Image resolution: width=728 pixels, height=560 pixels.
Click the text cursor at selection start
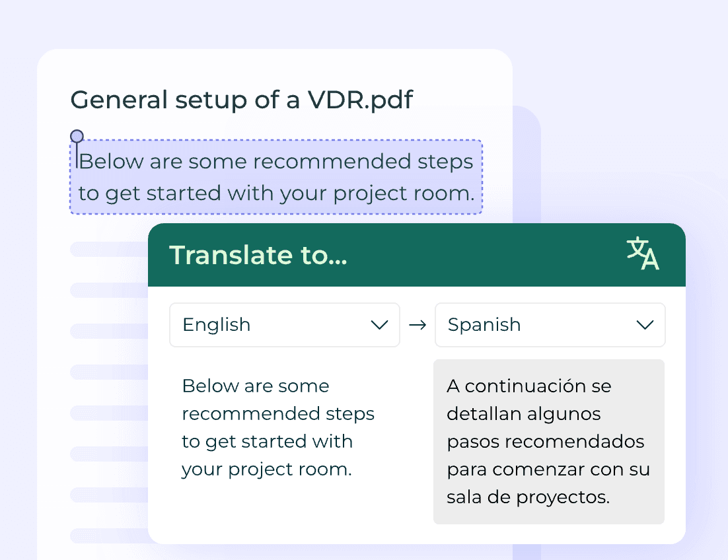(x=77, y=158)
